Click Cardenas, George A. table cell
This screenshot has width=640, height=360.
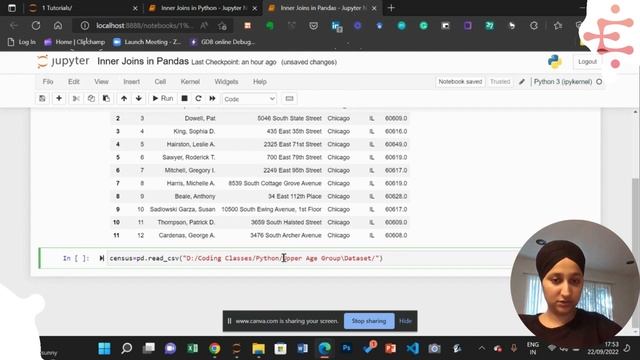coord(187,236)
